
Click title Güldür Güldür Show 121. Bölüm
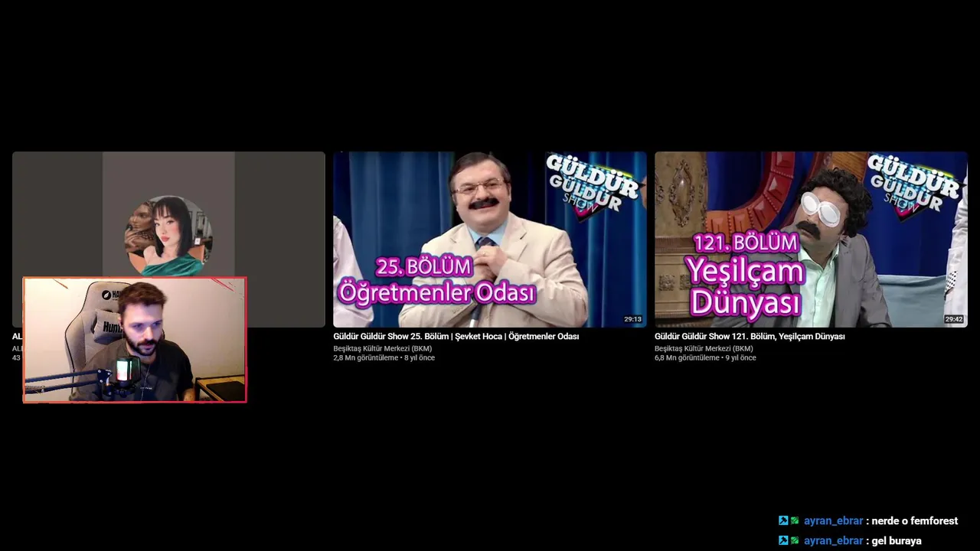coord(750,337)
